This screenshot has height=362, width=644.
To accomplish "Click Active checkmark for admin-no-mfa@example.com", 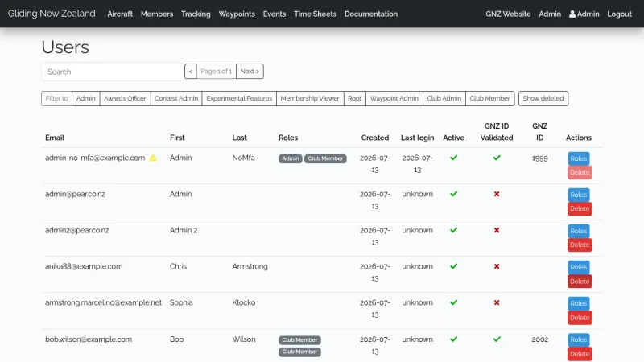I will click(453, 158).
